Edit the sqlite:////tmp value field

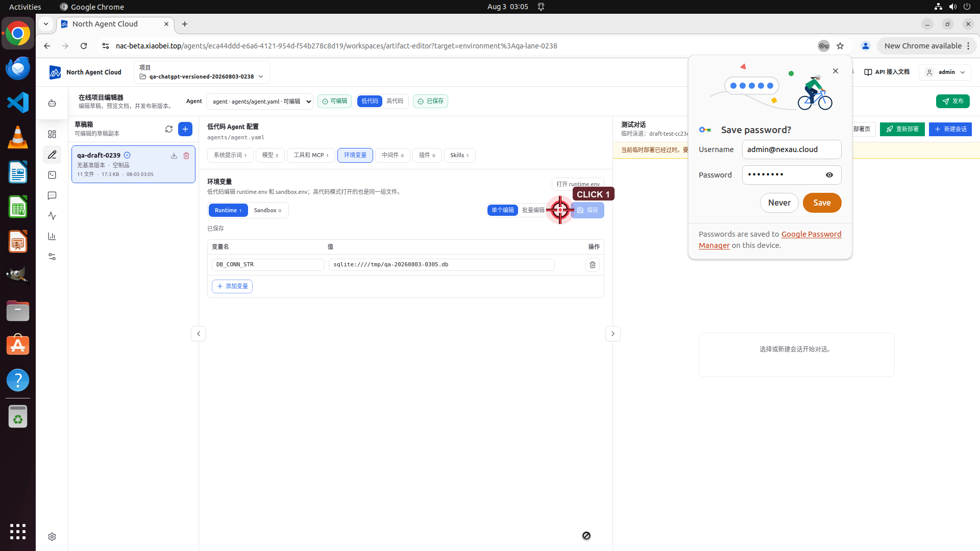(442, 265)
